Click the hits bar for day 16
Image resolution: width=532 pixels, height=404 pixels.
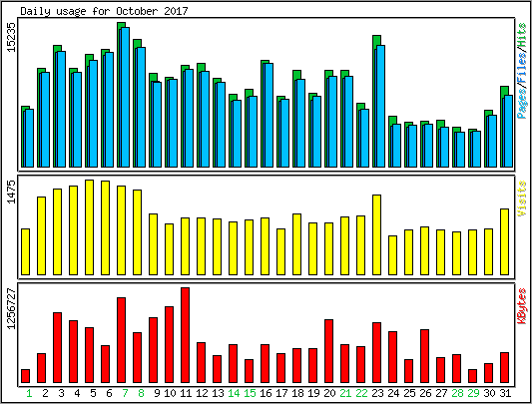pos(265,114)
